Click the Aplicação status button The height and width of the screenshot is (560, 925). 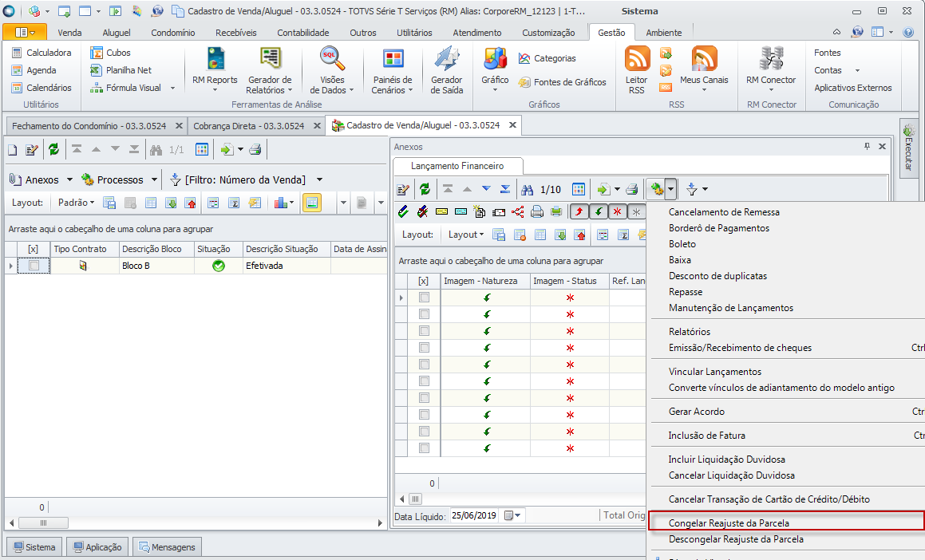(97, 547)
